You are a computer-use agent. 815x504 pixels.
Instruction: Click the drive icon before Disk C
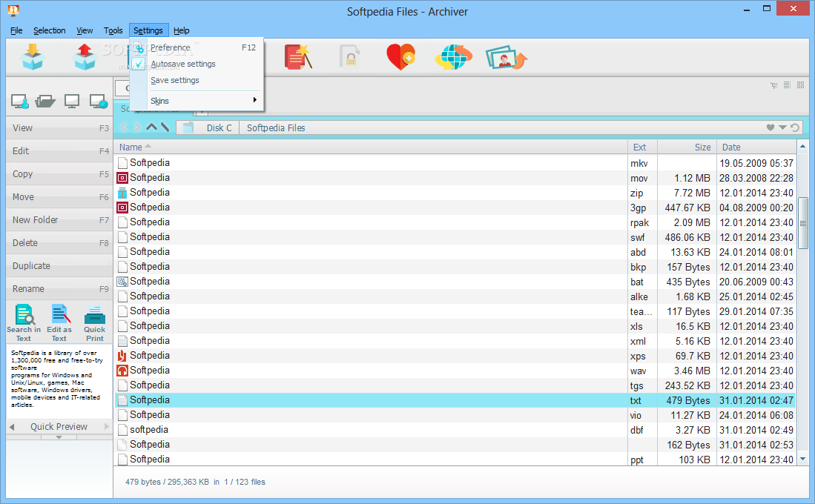coord(188,127)
